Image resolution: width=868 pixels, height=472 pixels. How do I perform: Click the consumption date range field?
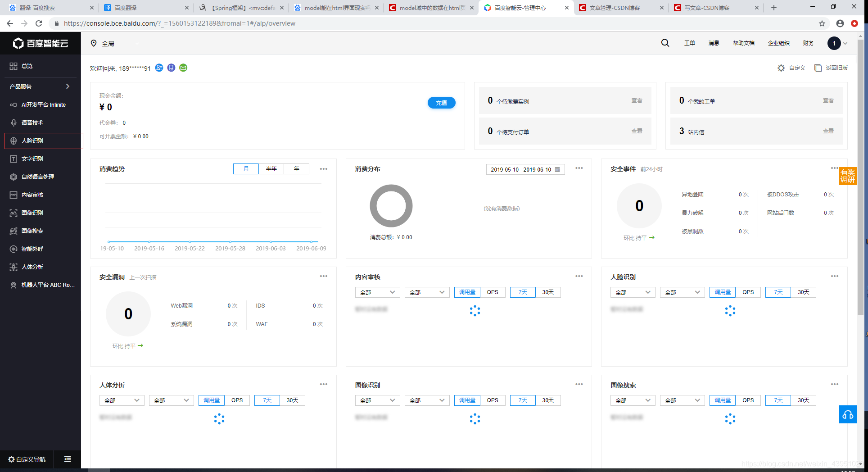(x=525, y=169)
